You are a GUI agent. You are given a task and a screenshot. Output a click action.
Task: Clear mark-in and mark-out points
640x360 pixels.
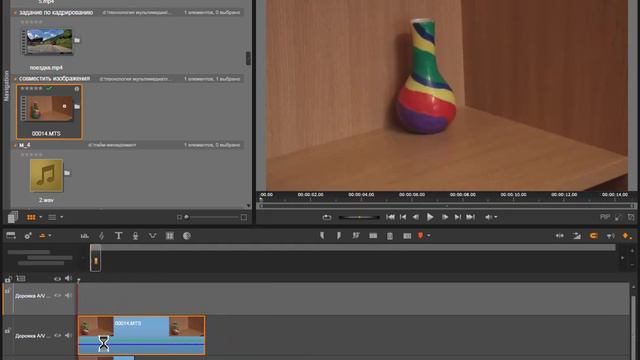tap(356, 236)
